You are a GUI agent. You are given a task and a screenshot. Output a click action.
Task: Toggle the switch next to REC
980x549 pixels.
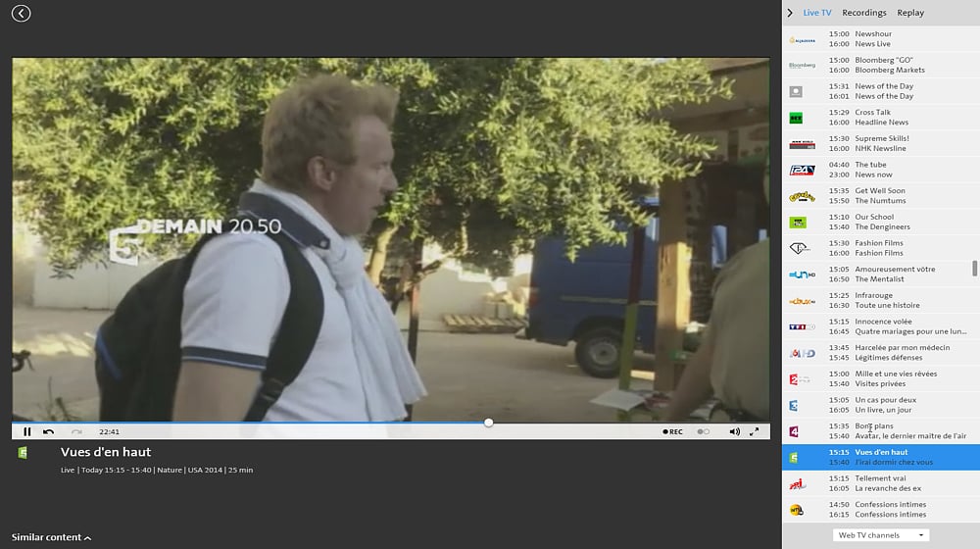click(x=703, y=431)
